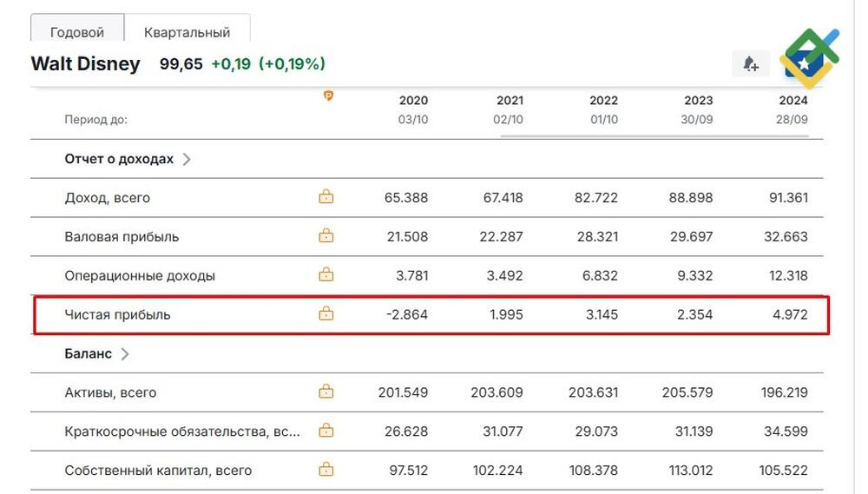Click the 12.318 operating income value
The width and height of the screenshot is (868, 494).
788,275
